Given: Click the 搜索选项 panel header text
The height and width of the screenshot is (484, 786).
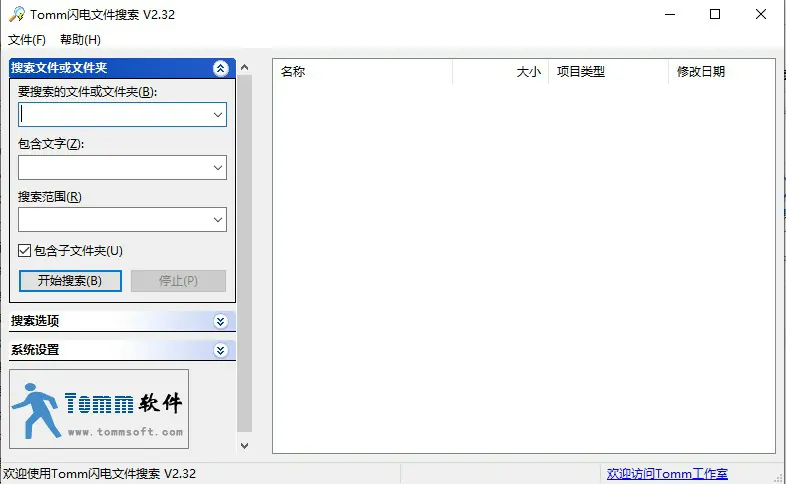Looking at the screenshot, I should coord(35,321).
